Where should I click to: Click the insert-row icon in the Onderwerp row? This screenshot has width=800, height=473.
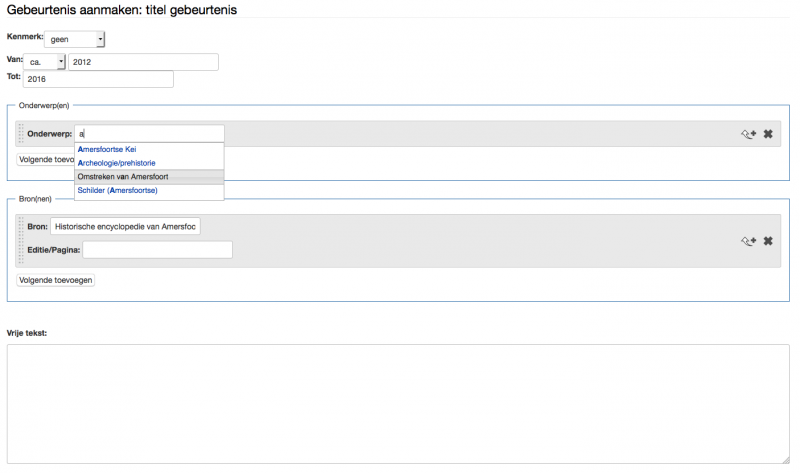(x=747, y=133)
